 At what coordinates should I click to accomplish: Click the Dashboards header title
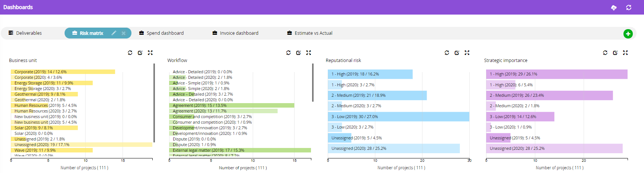(18, 7)
